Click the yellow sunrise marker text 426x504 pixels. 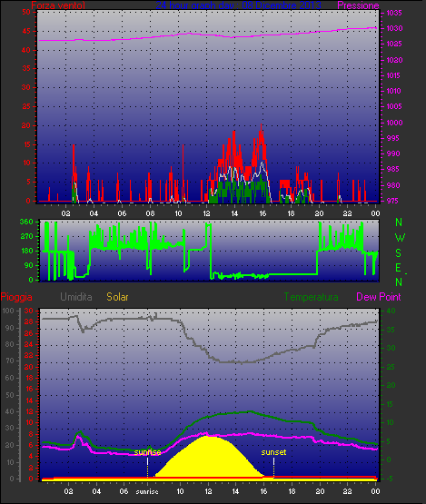click(147, 452)
